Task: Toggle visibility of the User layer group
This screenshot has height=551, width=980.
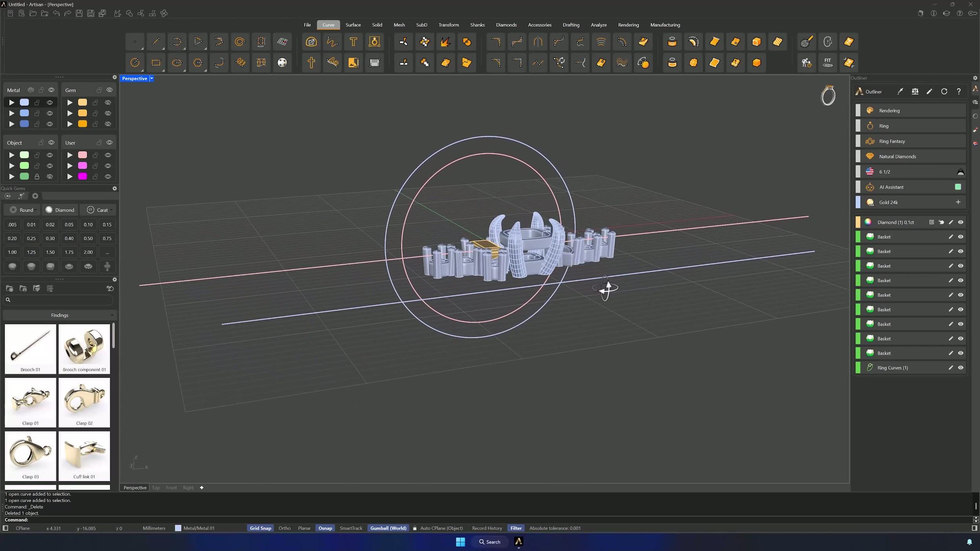Action: pos(109,143)
